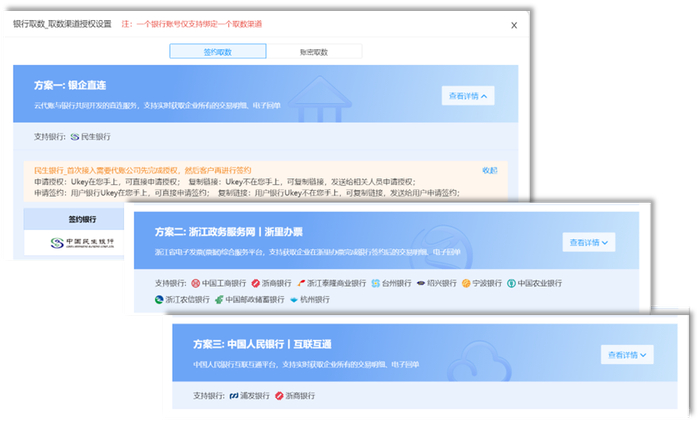700x421 pixels.
Task: Click the 中国农业银行 icon
Action: 511,283
